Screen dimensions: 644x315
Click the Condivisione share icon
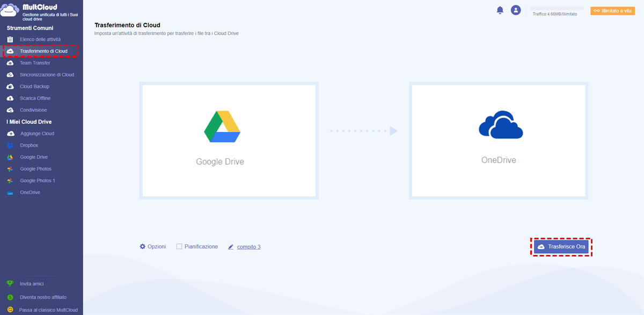[10, 110]
